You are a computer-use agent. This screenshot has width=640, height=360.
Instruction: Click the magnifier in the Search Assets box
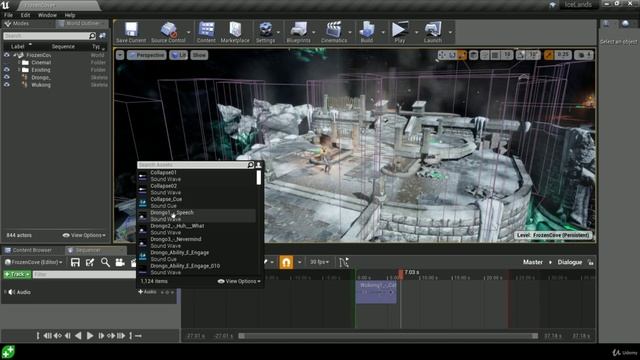(x=251, y=165)
